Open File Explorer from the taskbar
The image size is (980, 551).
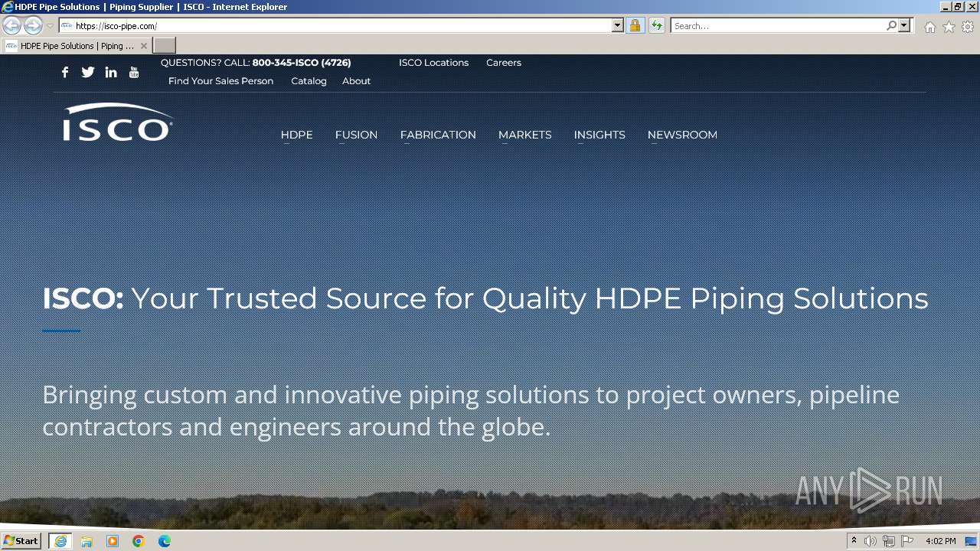point(87,541)
